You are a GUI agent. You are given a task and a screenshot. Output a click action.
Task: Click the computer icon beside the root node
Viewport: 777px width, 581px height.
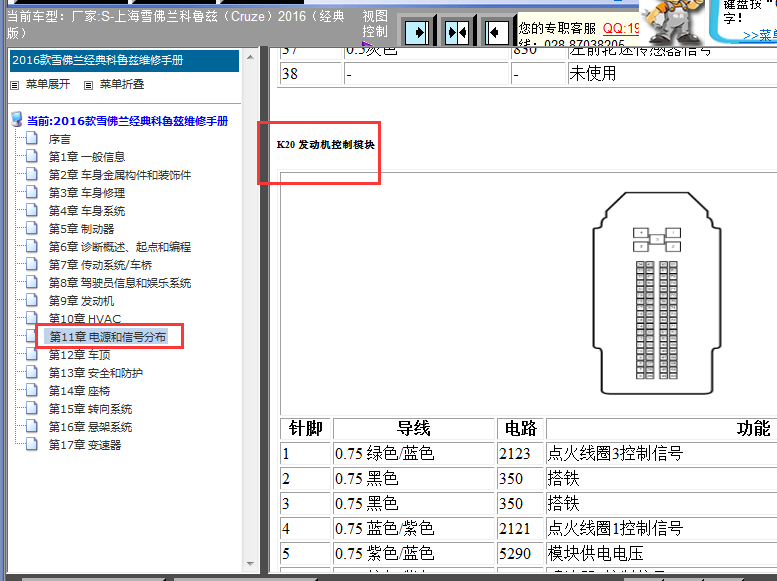17,119
